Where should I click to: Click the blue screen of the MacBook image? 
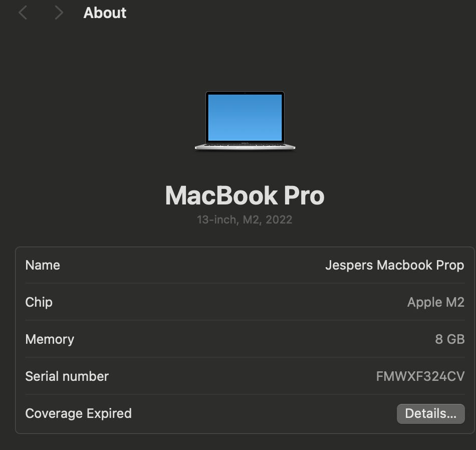click(245, 117)
